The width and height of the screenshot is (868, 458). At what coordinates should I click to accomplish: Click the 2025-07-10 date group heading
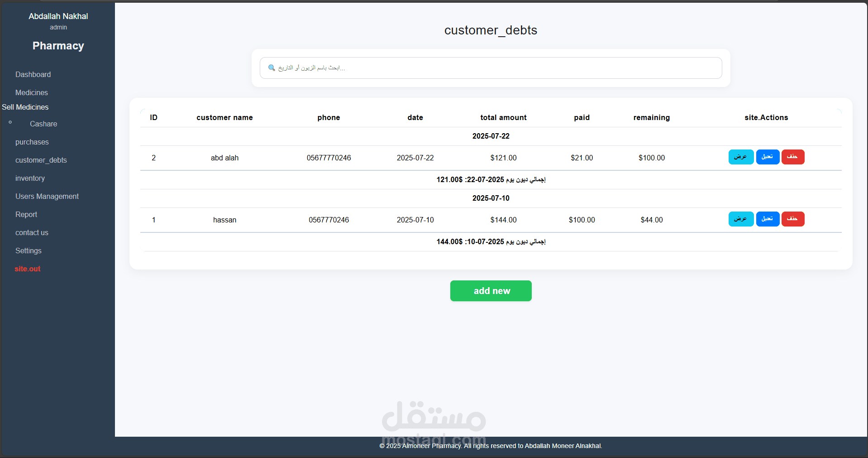[x=491, y=198]
